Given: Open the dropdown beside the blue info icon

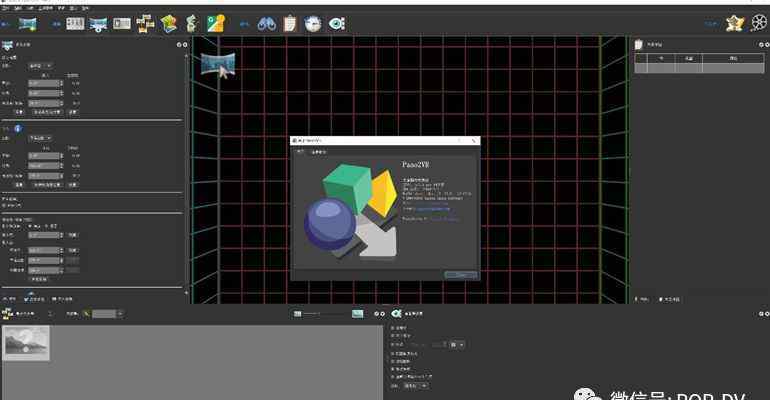Looking at the screenshot, I should [40, 138].
